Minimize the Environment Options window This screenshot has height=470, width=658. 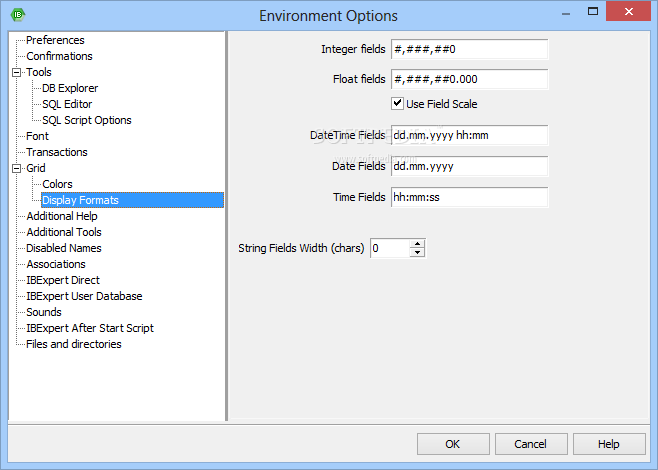click(x=566, y=13)
